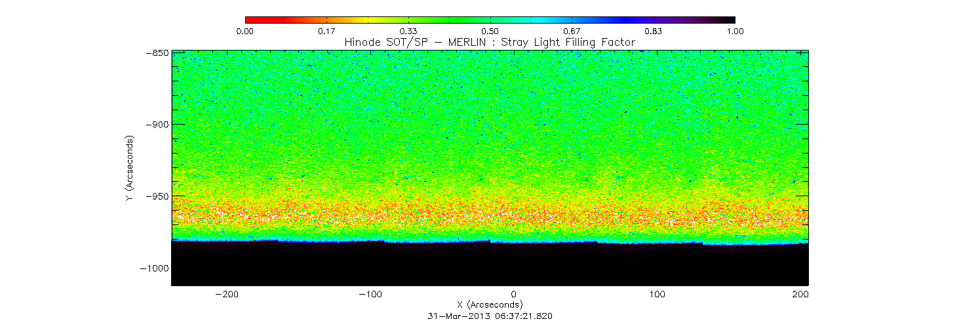Click the x-axis tick label 100
The image size is (980, 336).
pyautogui.click(x=657, y=294)
